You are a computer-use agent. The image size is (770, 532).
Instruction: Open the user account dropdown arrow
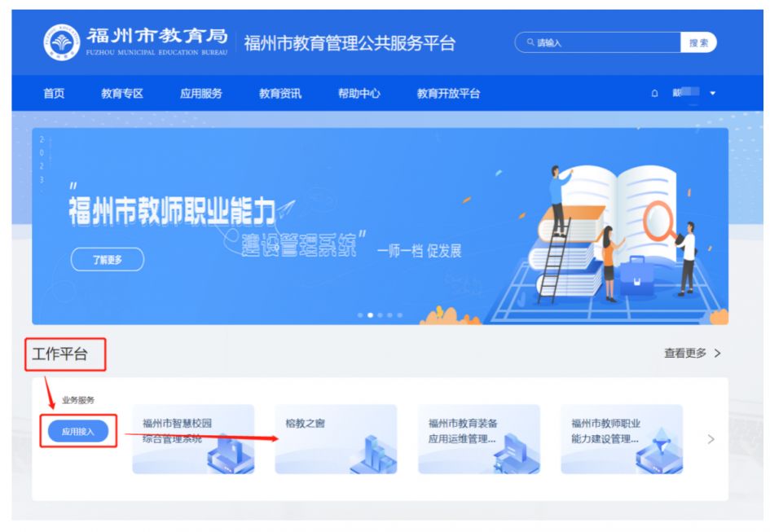coord(712,94)
